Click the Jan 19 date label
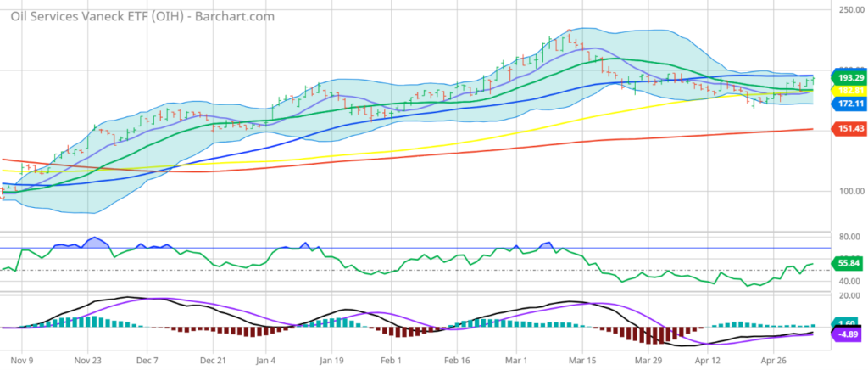Viewport: 868px width, 370px height. point(331,360)
